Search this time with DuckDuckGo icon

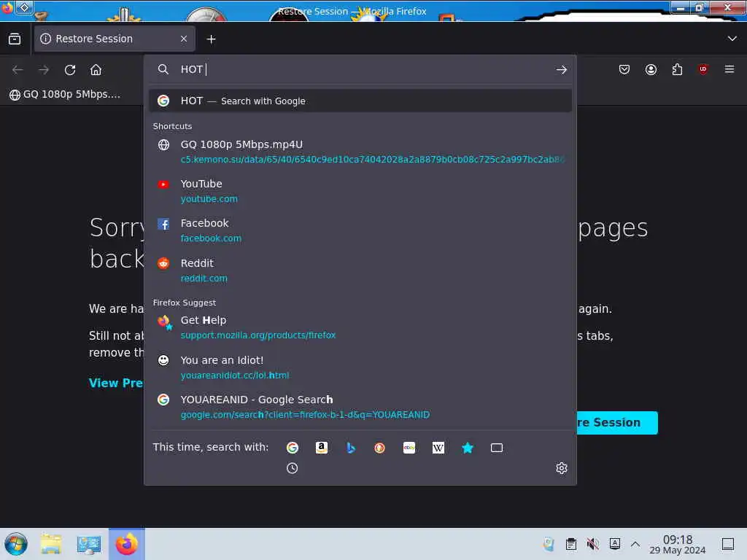point(379,448)
